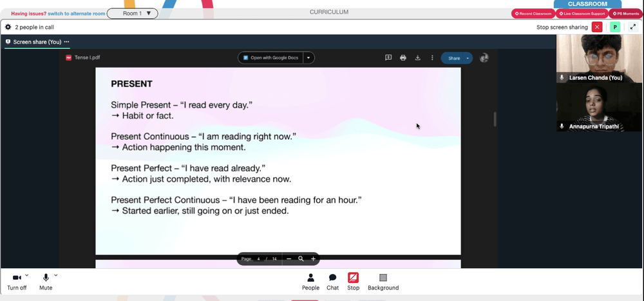Mute the microphone
The image size is (644, 301).
coord(46,282)
